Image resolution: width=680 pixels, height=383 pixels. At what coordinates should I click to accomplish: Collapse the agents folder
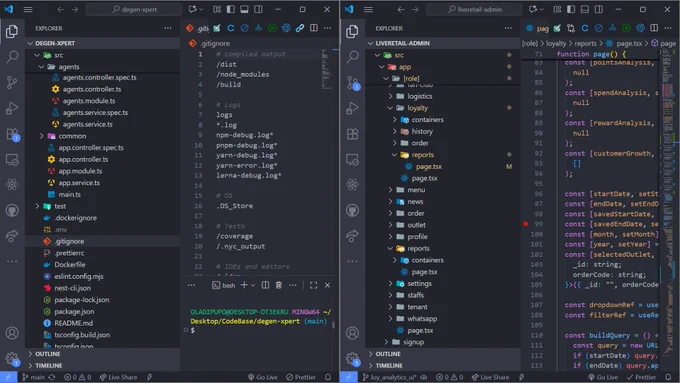coord(41,67)
